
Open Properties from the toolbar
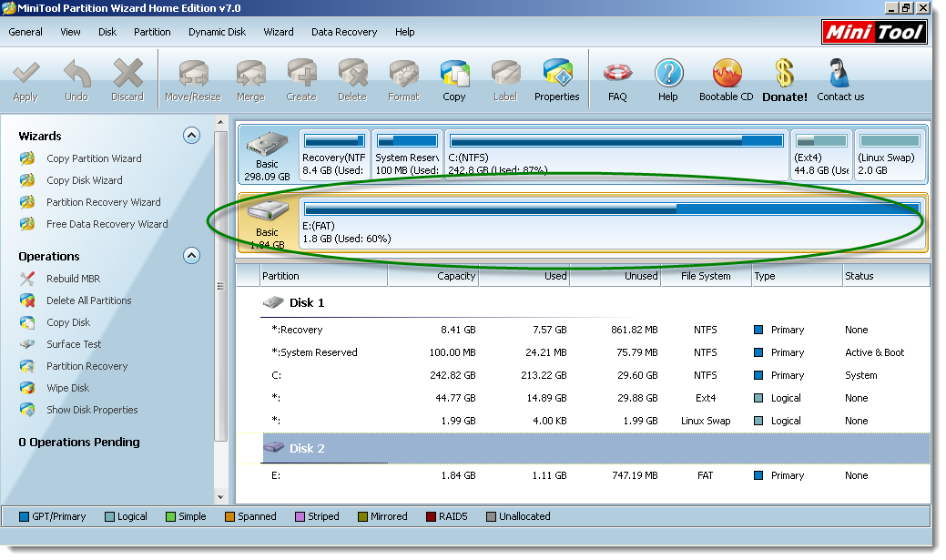pyautogui.click(x=557, y=81)
